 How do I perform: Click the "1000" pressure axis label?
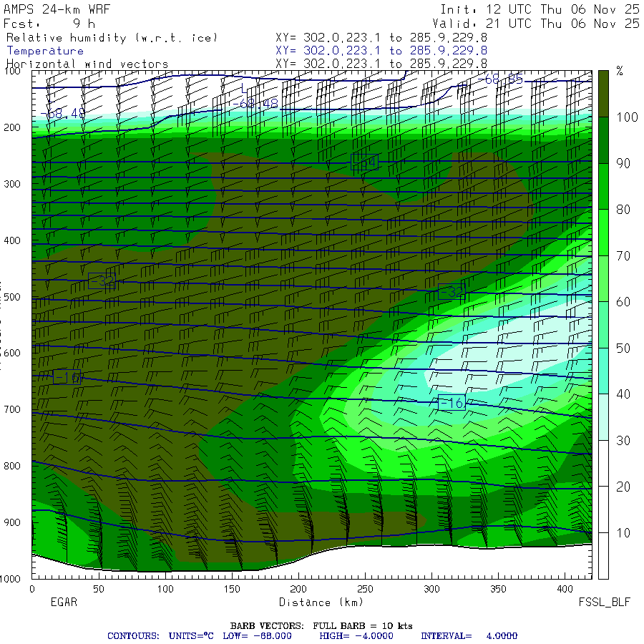10,579
